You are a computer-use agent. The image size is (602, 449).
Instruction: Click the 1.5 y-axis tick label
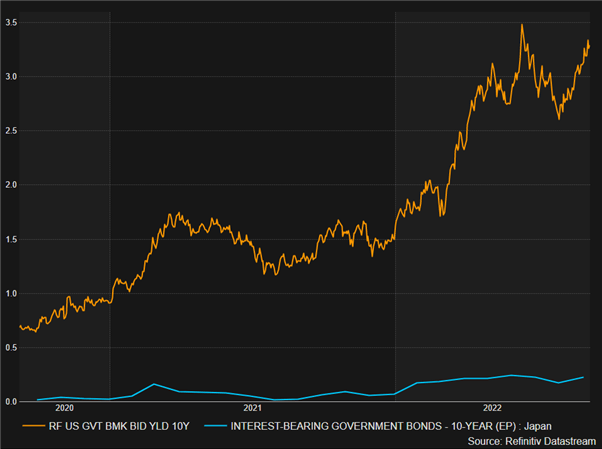click(9, 240)
